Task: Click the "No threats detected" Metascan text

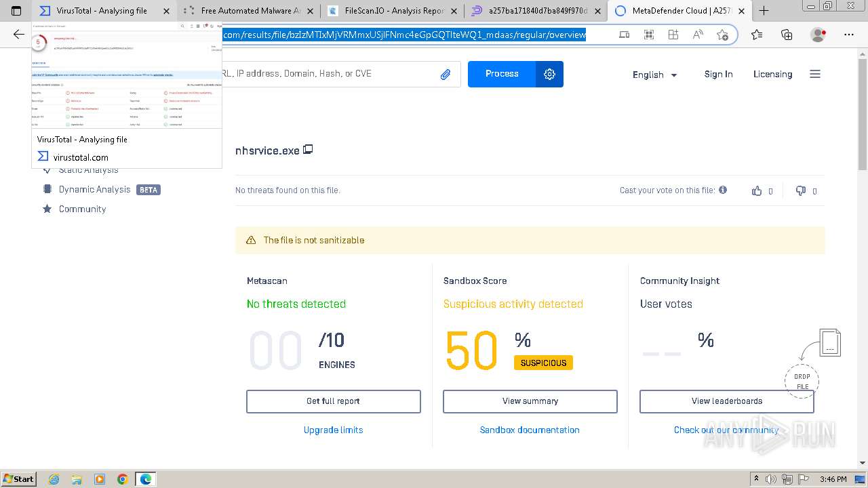Action: point(296,304)
